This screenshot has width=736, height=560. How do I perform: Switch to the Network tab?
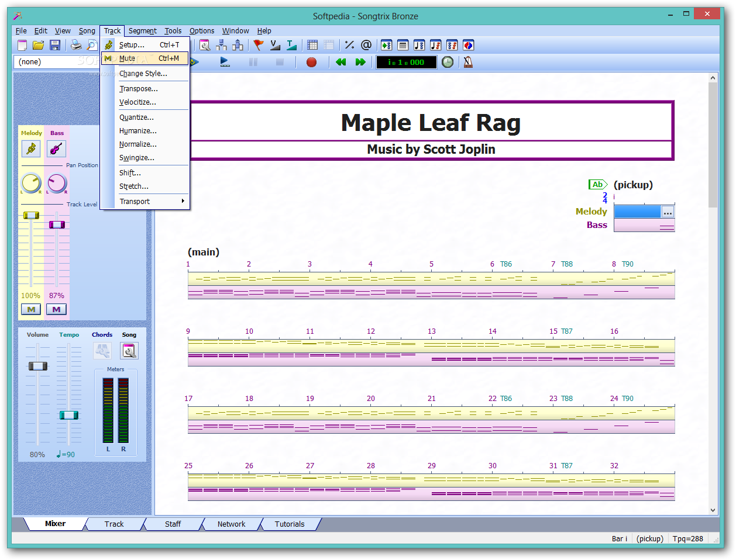(231, 524)
